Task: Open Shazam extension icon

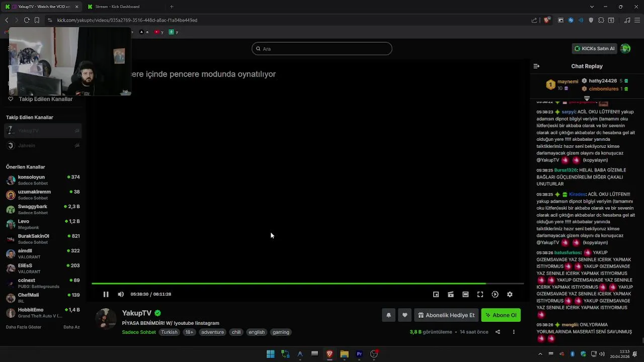Action: (571, 20)
